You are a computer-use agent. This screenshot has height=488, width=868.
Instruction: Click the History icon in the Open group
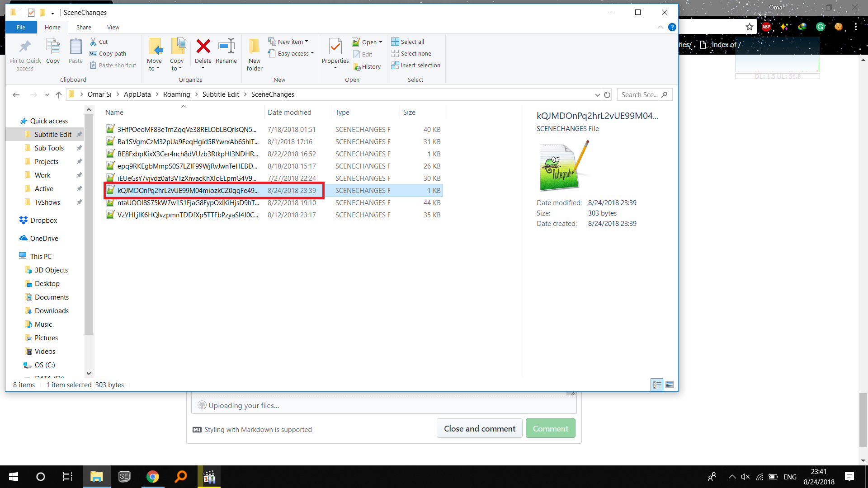(367, 66)
